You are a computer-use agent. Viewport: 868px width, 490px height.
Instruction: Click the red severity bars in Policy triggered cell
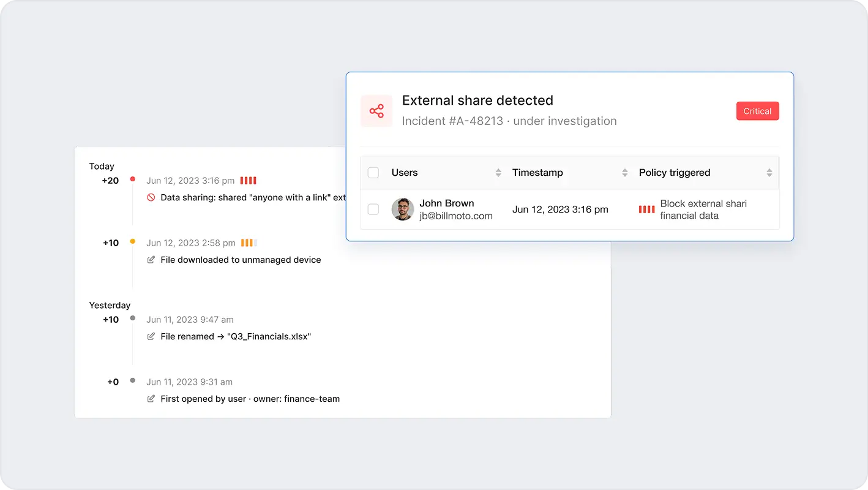tap(646, 209)
